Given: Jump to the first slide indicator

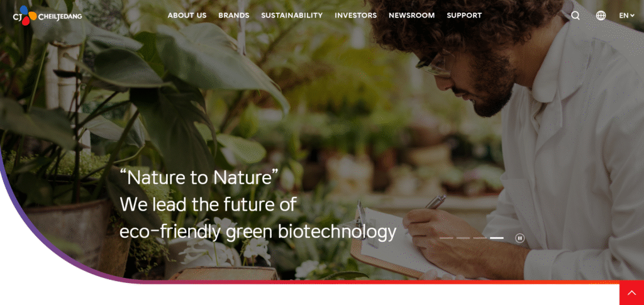Looking at the screenshot, I should pos(447,238).
